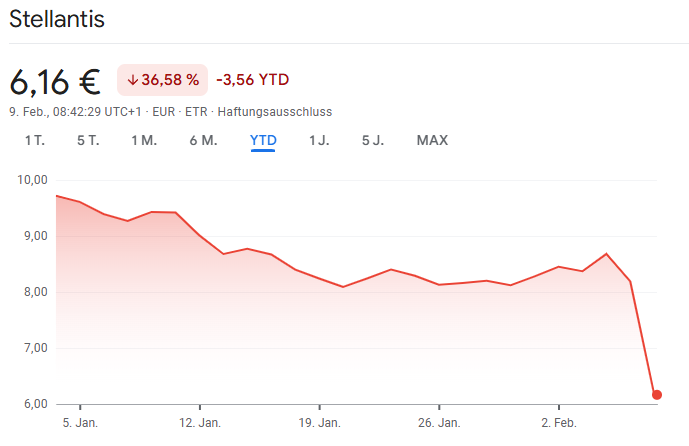Select the 5J. five-year range
The image size is (689, 446).
[373, 140]
